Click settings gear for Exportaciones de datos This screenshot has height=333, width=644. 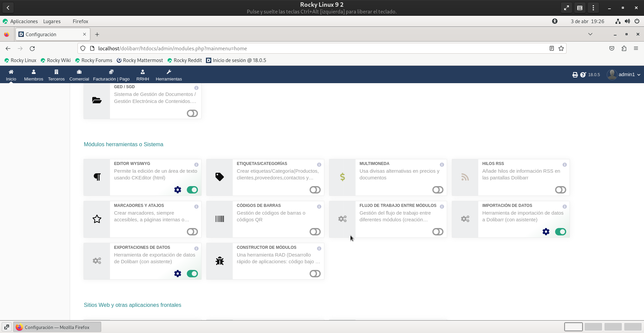pos(178,274)
